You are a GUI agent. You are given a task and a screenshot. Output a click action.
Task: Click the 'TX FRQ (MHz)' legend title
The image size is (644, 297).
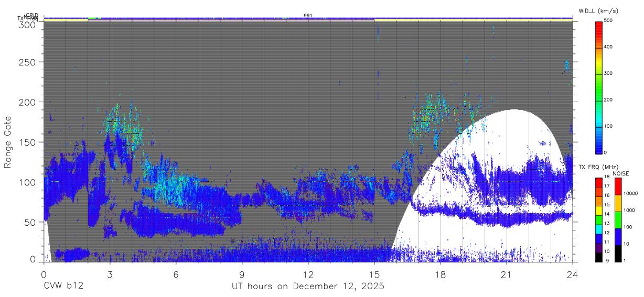[x=598, y=167]
